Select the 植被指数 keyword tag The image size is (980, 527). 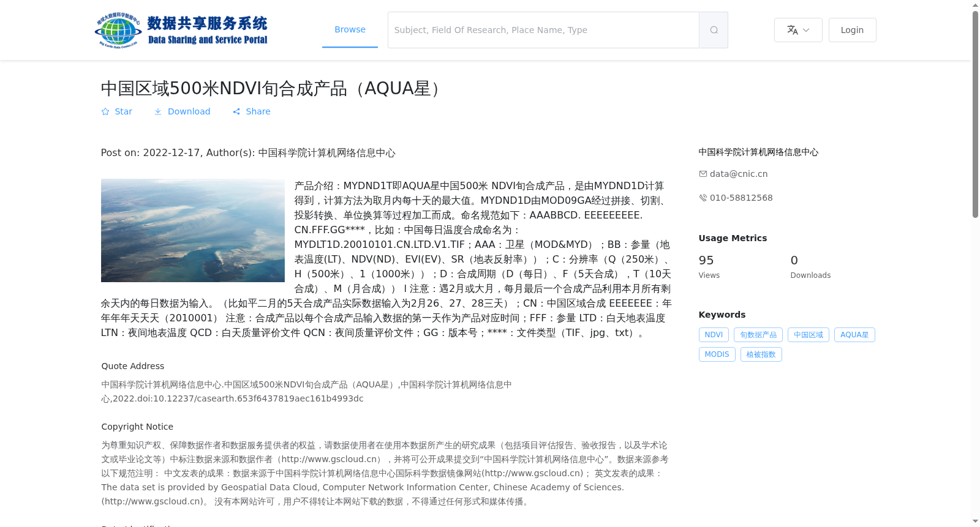tap(761, 354)
